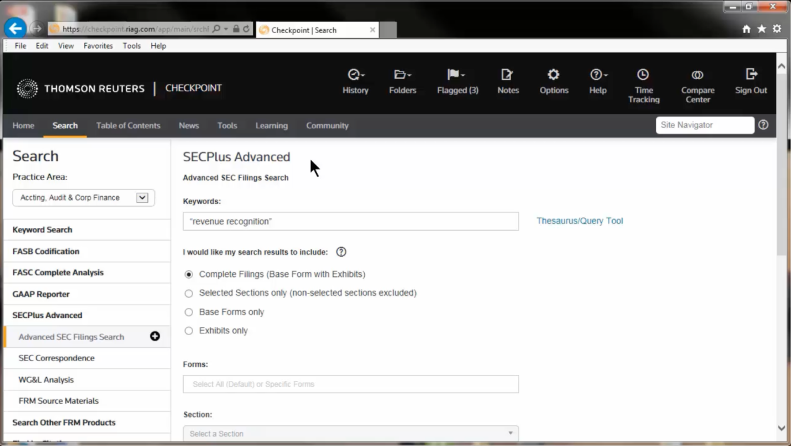792x446 pixels.
Task: Select Complete Filings radio button
Action: coord(189,274)
